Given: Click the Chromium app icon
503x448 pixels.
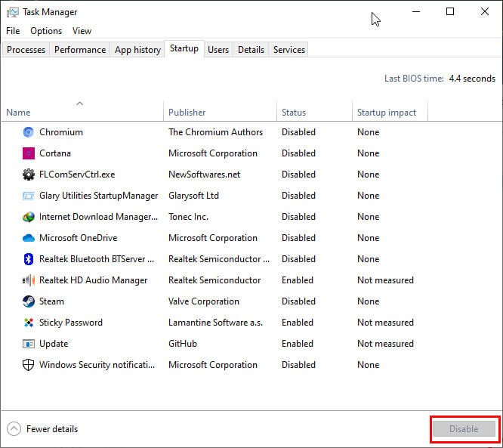Looking at the screenshot, I should click(x=28, y=132).
